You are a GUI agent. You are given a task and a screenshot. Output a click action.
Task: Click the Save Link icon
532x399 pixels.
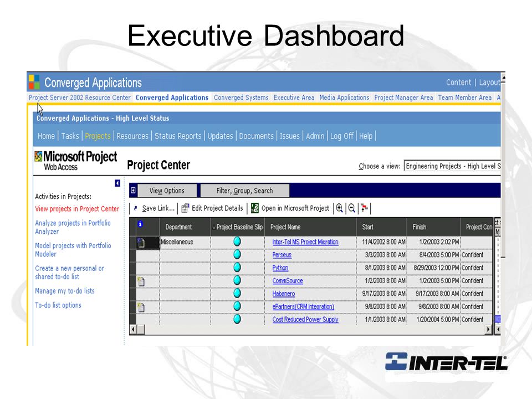pos(136,208)
